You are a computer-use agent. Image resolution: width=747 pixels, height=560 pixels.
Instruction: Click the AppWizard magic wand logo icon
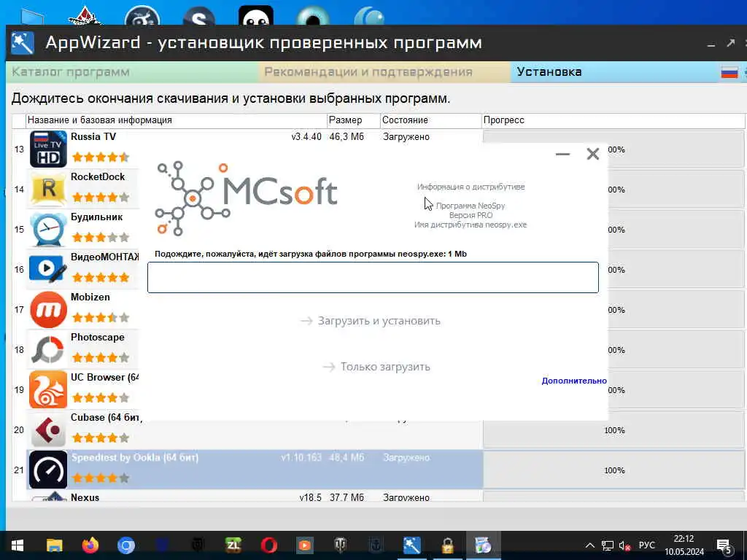(x=23, y=43)
